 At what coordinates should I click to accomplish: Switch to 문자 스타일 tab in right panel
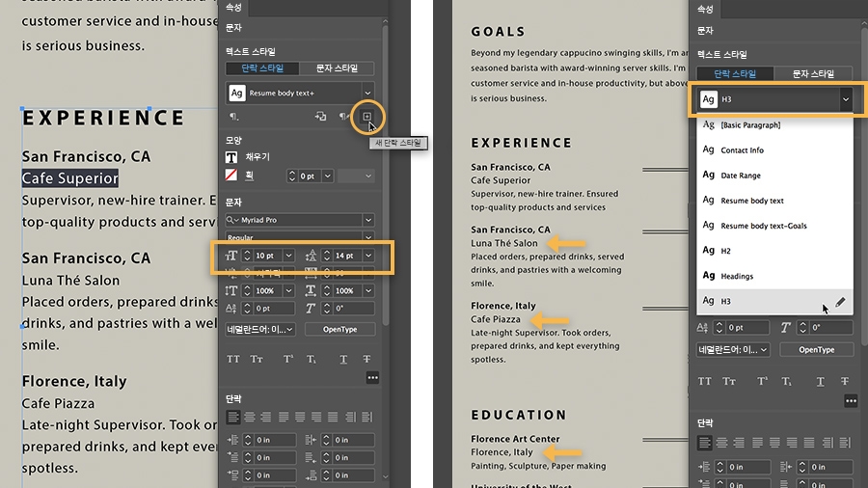click(x=813, y=73)
